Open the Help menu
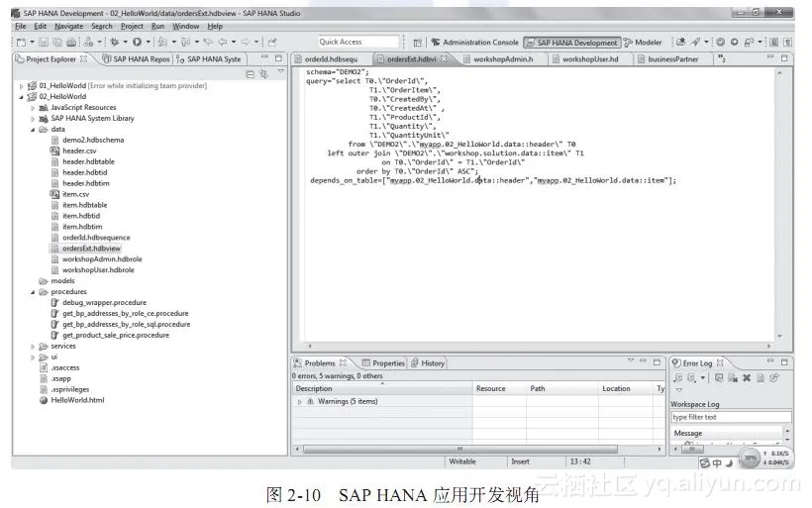The height and width of the screenshot is (508, 812). coord(215,27)
